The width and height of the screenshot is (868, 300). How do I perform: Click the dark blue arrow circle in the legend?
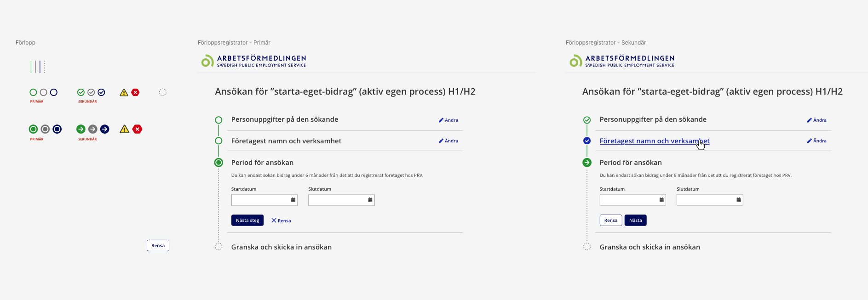click(105, 129)
